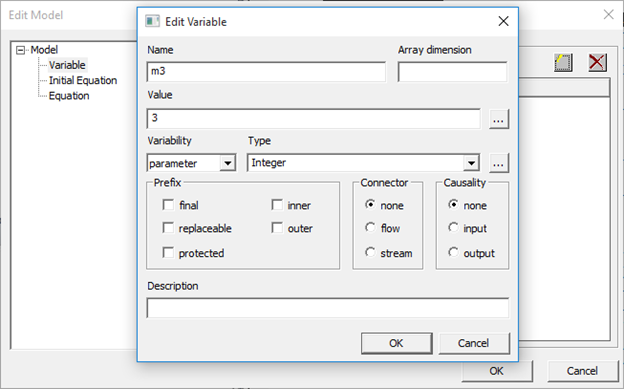Enable the replaceable prefix checkbox
The height and width of the screenshot is (389, 624).
[x=168, y=228]
